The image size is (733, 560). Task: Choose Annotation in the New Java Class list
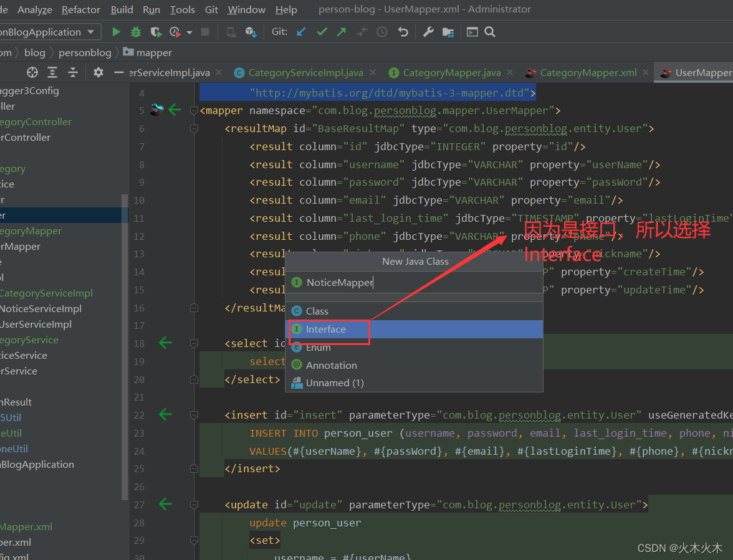tap(331, 366)
